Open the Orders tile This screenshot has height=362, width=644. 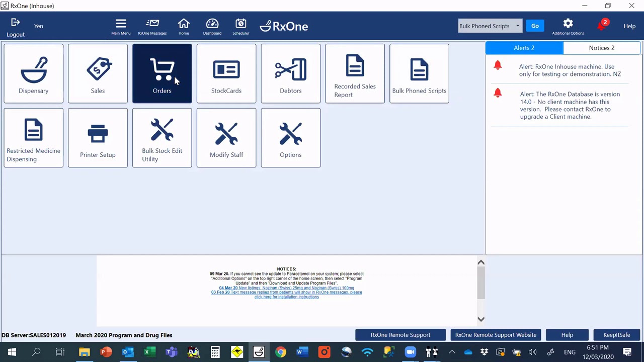(162, 73)
